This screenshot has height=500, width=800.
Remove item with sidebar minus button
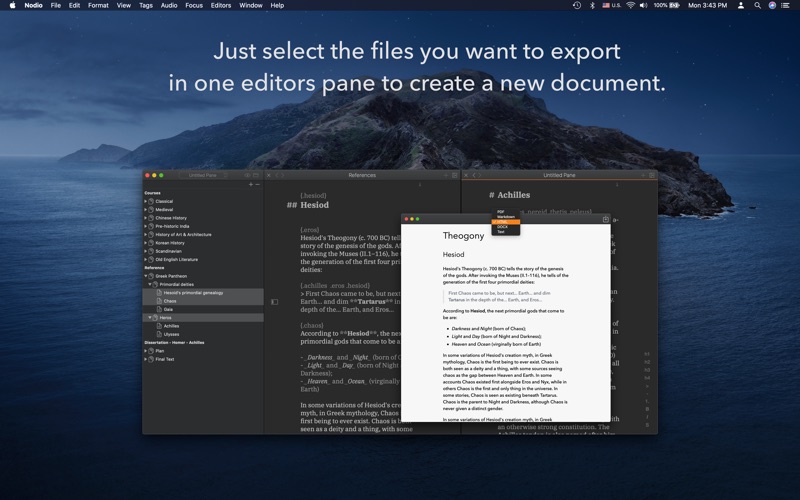pyautogui.click(x=257, y=184)
